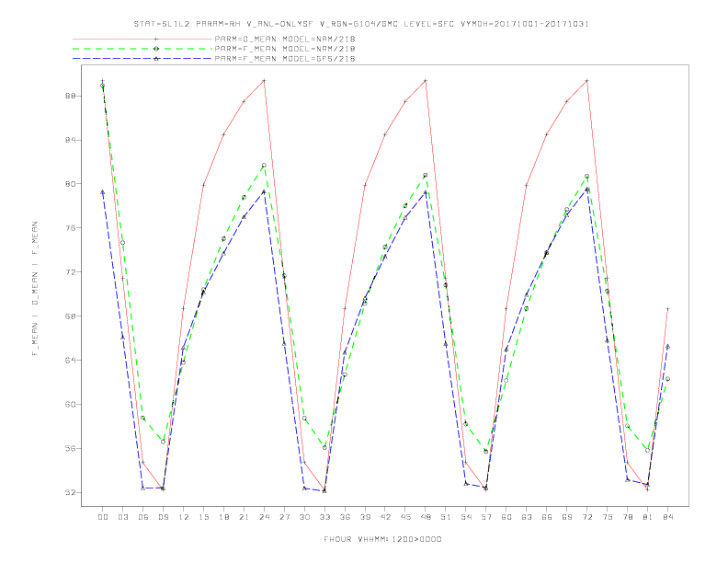728x563 pixels.
Task: Click x-axis forecast hour label 12
Action: pos(184,517)
